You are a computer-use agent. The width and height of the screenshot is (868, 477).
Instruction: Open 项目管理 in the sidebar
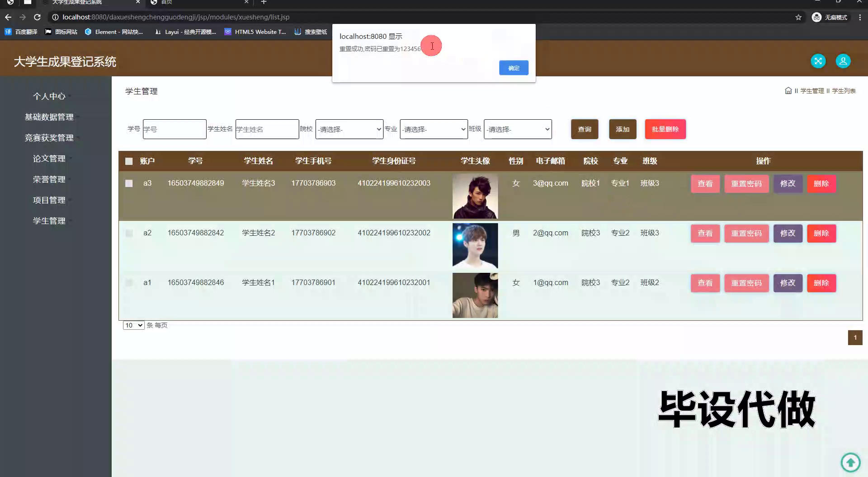click(x=49, y=200)
